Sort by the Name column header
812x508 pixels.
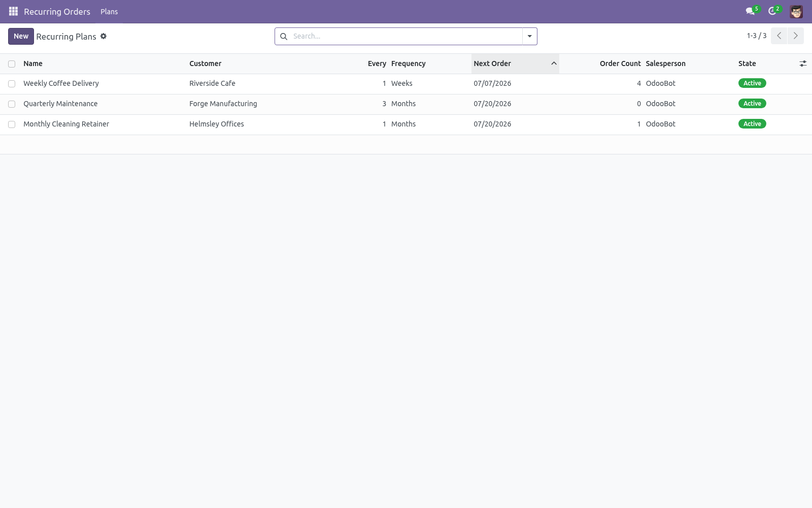point(33,63)
